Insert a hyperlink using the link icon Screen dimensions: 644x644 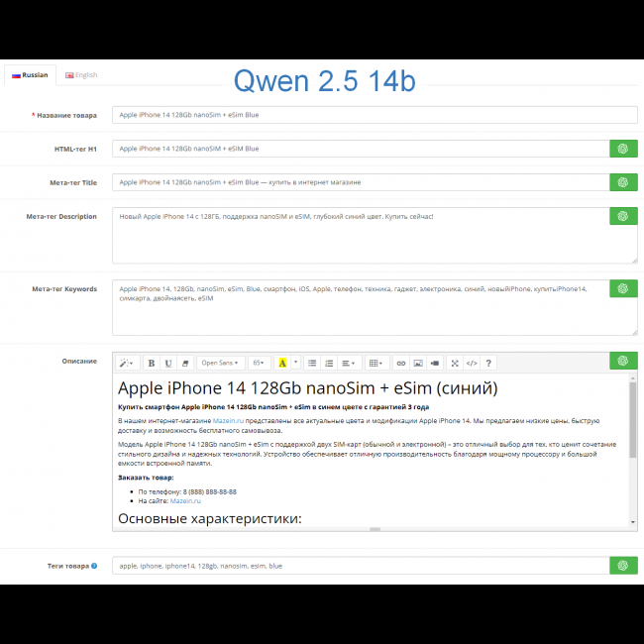pyautogui.click(x=401, y=363)
